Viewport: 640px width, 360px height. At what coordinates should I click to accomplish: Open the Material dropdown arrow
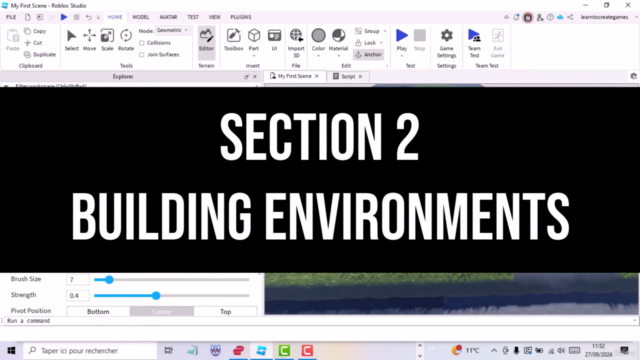(x=338, y=56)
